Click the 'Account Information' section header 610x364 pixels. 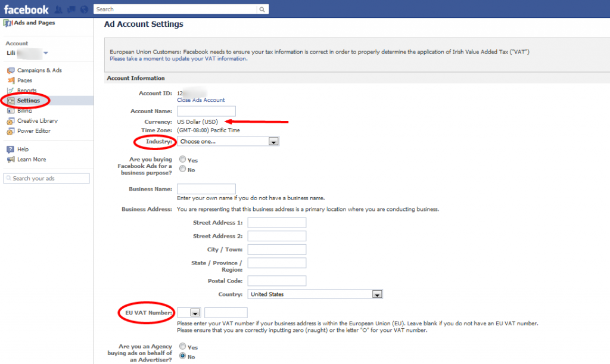(x=136, y=78)
